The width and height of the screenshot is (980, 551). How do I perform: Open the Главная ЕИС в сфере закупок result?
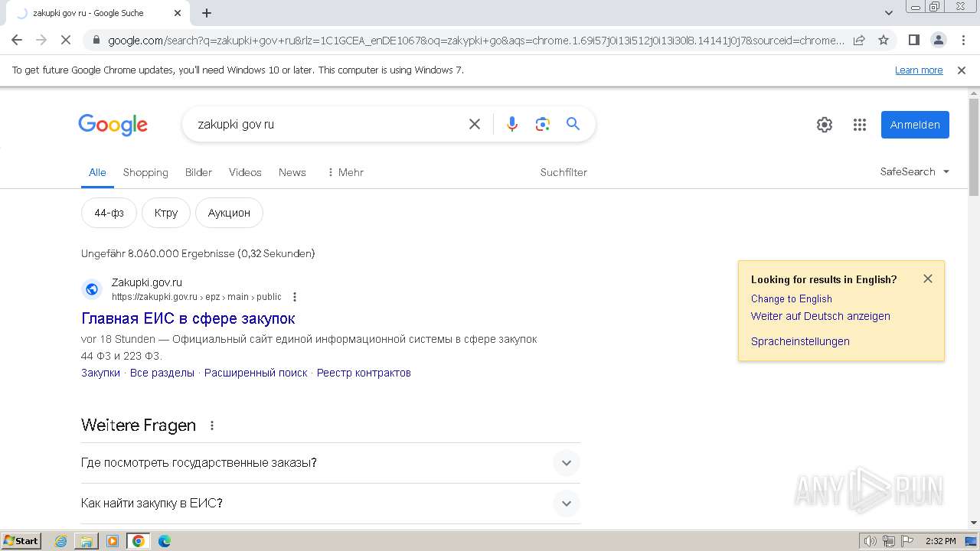tap(188, 318)
